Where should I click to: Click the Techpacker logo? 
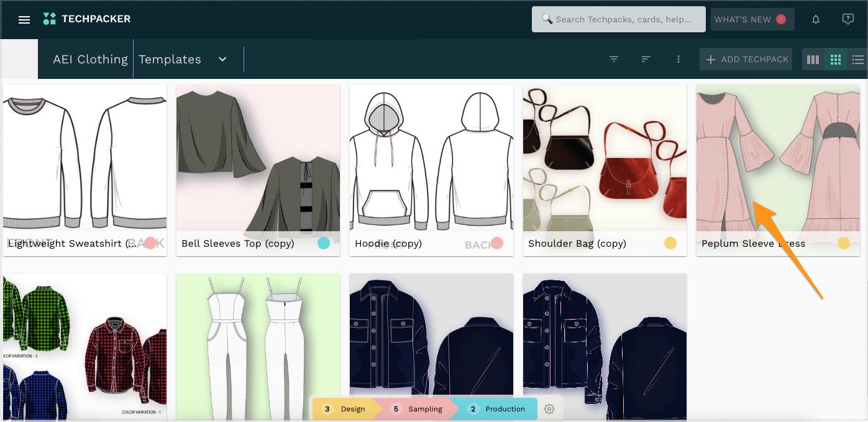point(87,19)
